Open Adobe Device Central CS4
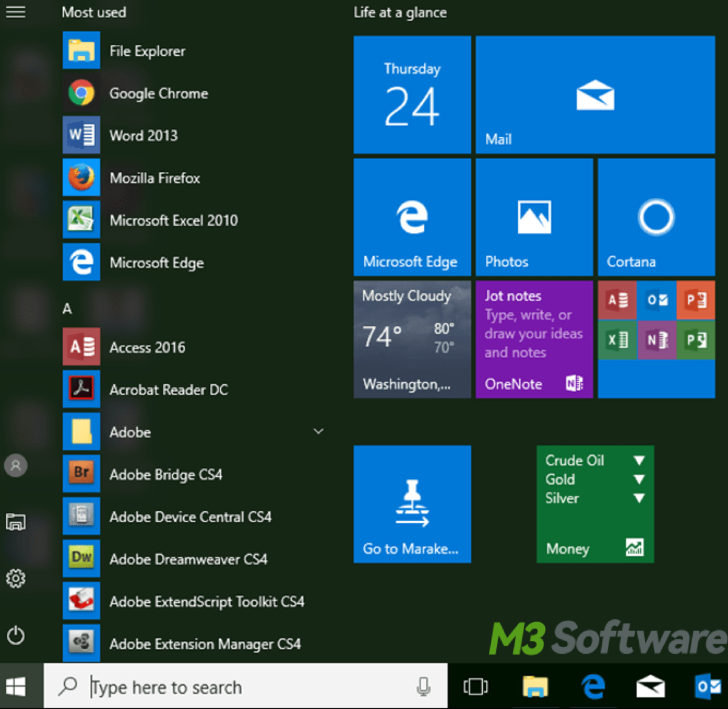 194,517
